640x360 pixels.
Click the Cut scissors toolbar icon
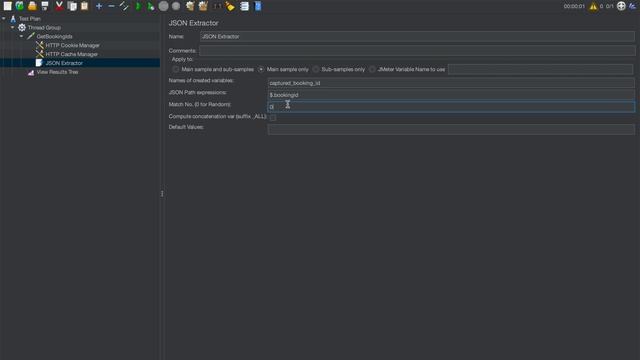coord(59,6)
